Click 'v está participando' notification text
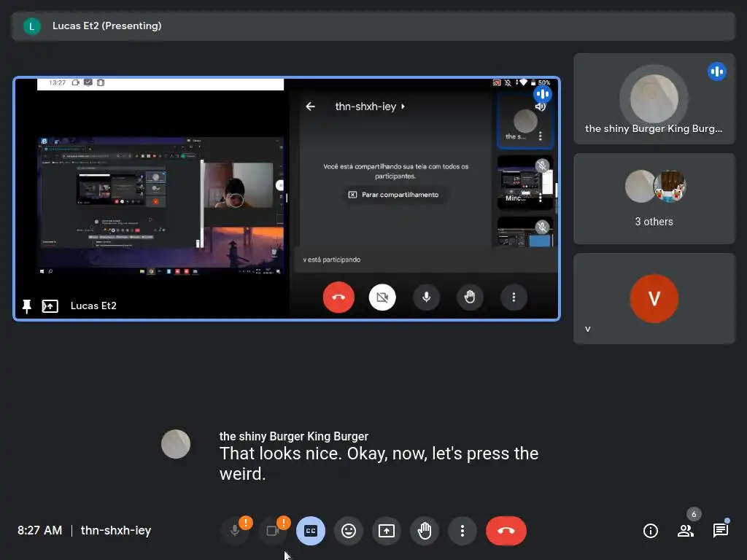Viewport: 747px width, 560px height. pos(332,260)
